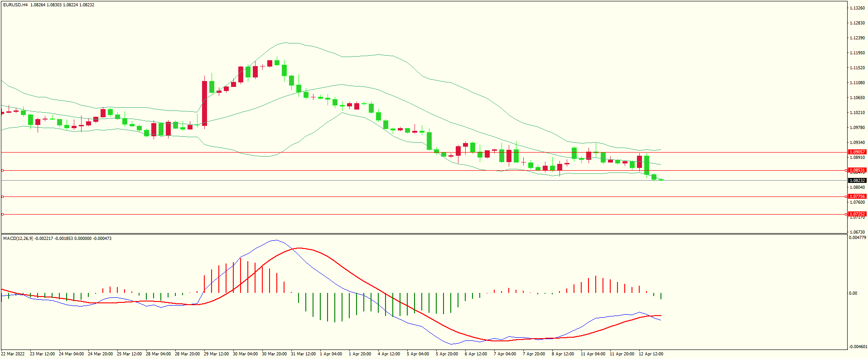Click the 30 Mar 04:00 time label
Screen dimensions: 868x359
pyautogui.click(x=245, y=354)
